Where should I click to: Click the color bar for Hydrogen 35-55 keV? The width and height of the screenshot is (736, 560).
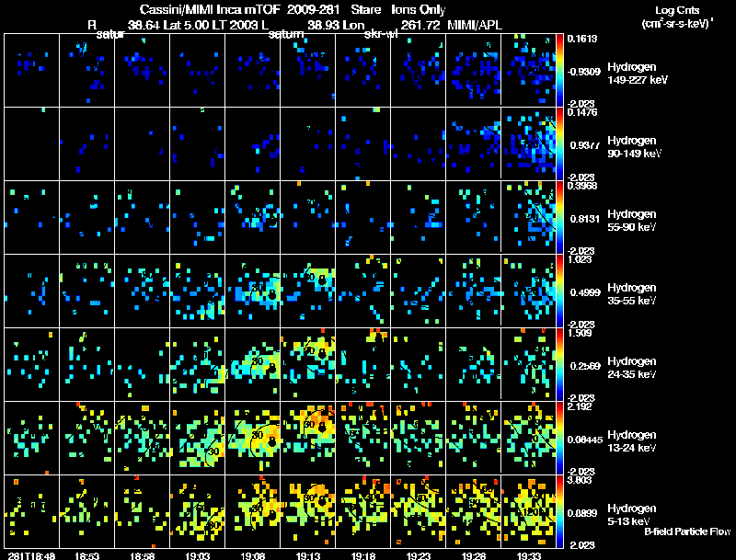click(559, 291)
